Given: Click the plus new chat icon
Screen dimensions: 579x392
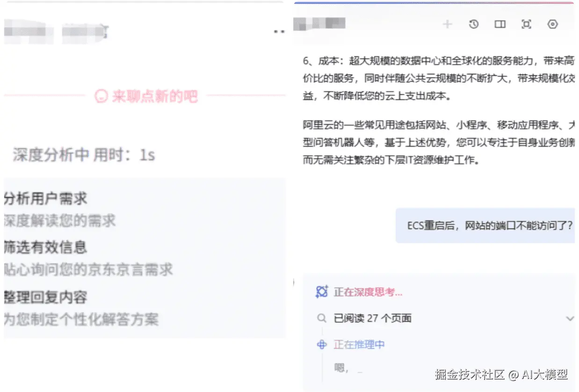Looking at the screenshot, I should coord(448,24).
